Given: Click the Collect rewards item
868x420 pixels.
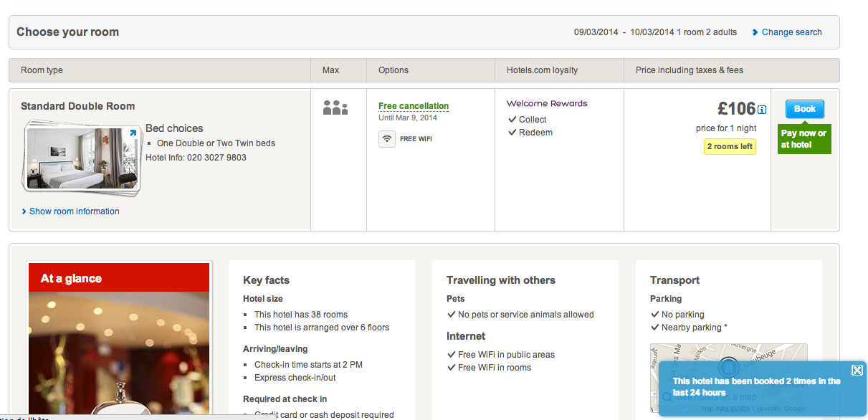Looking at the screenshot, I should click(533, 120).
